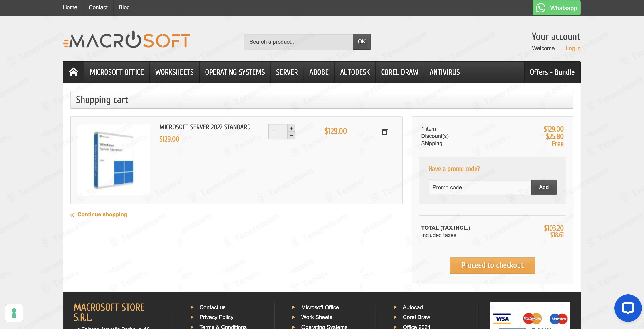Open the Operating Systems category

(x=235, y=72)
